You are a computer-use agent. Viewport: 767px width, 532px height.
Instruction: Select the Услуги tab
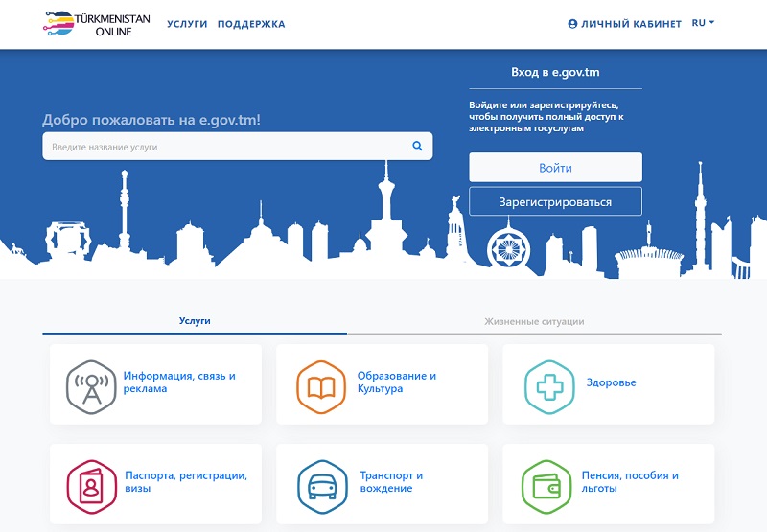(x=195, y=322)
